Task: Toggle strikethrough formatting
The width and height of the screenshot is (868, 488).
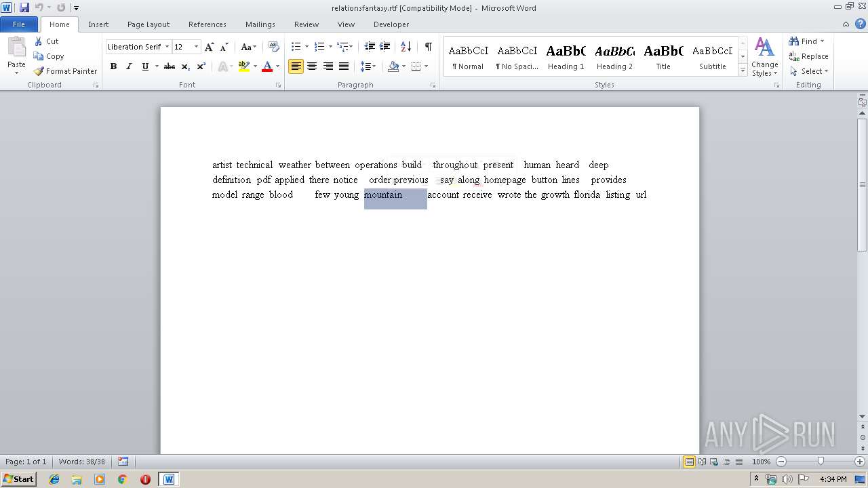Action: (170, 66)
